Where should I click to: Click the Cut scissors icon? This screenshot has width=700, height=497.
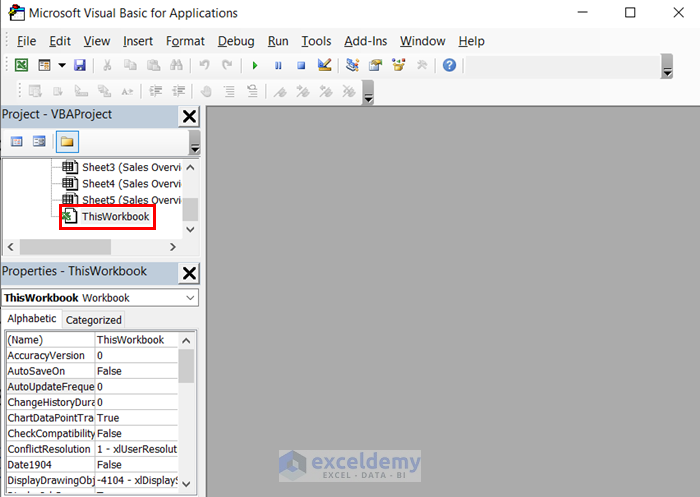[107, 65]
